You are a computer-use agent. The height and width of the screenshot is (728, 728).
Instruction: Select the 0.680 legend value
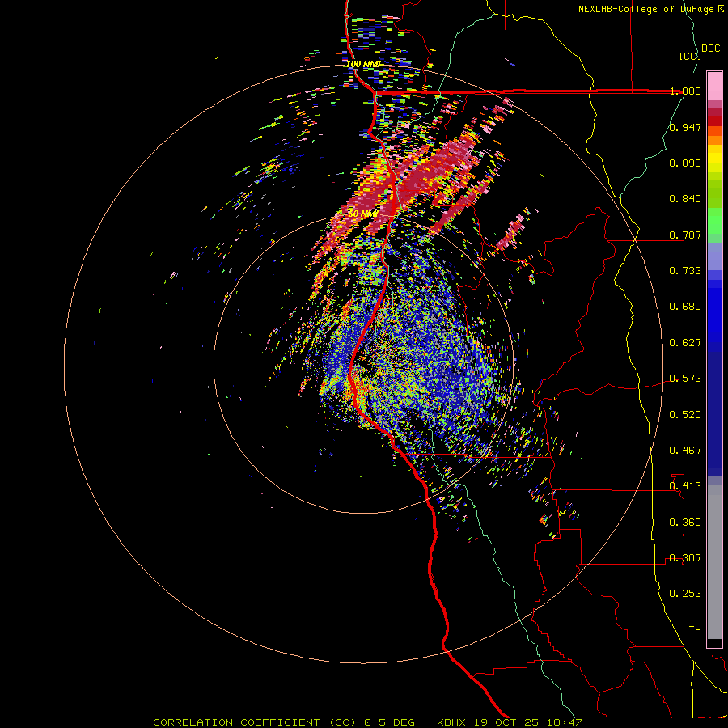pos(685,307)
